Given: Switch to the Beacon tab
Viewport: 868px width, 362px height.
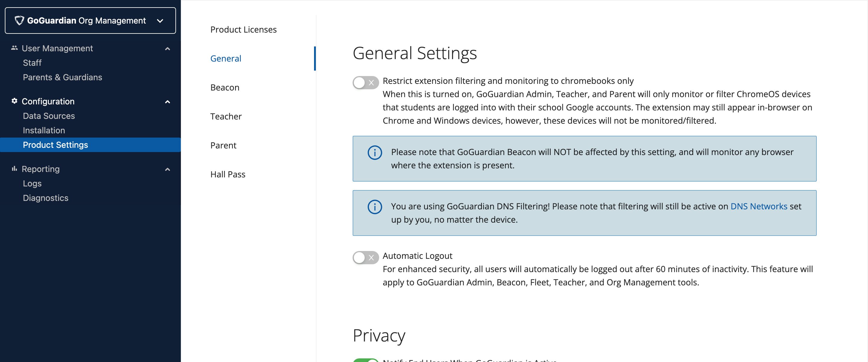Looking at the screenshot, I should 225,87.
